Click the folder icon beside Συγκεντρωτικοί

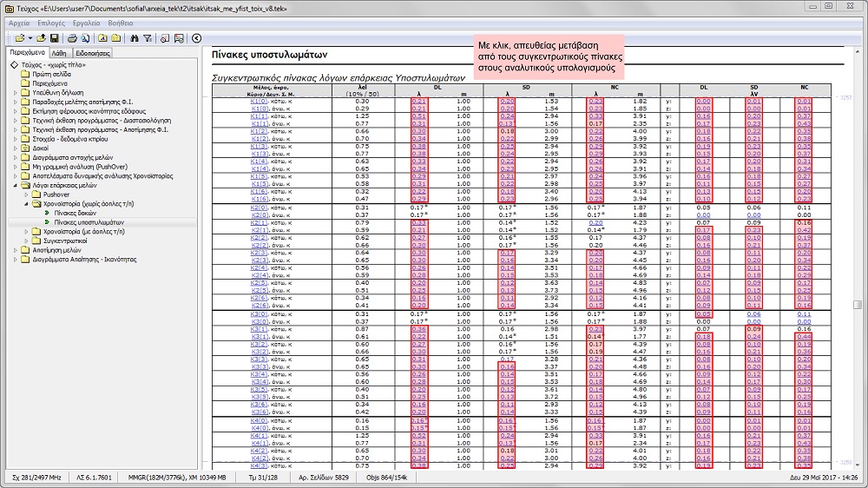[36, 241]
